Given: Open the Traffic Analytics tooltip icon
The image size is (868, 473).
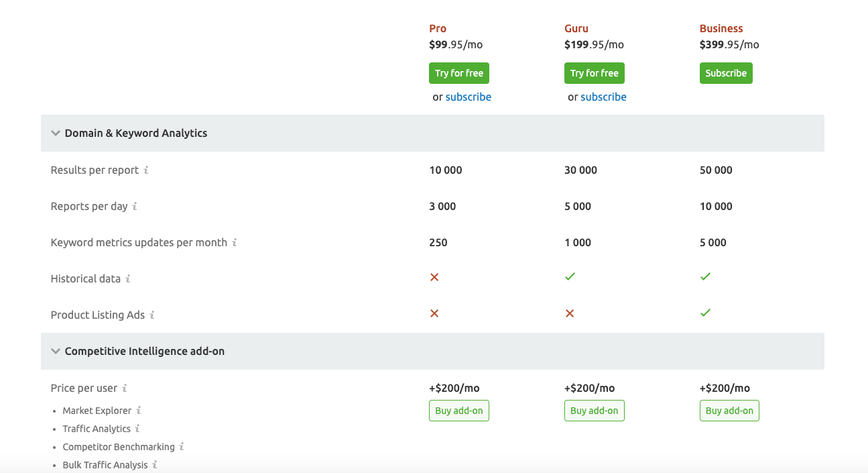Looking at the screenshot, I should pyautogui.click(x=137, y=429).
